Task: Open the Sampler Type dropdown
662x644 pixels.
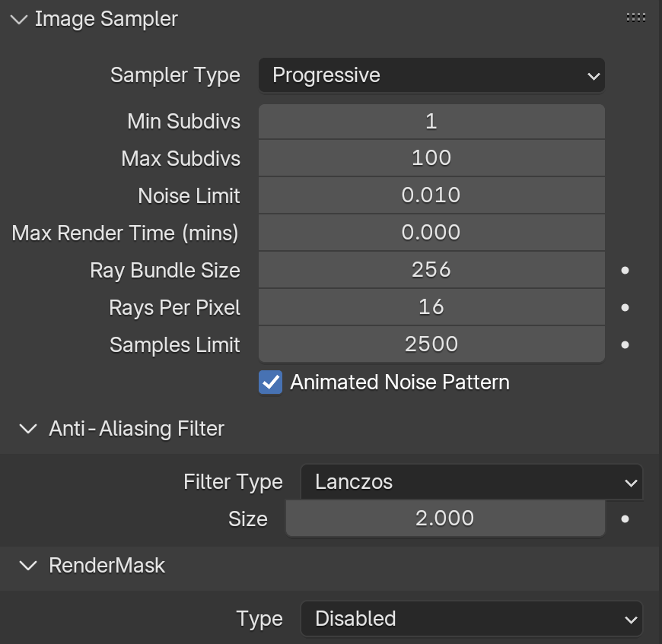Action: pyautogui.click(x=431, y=75)
